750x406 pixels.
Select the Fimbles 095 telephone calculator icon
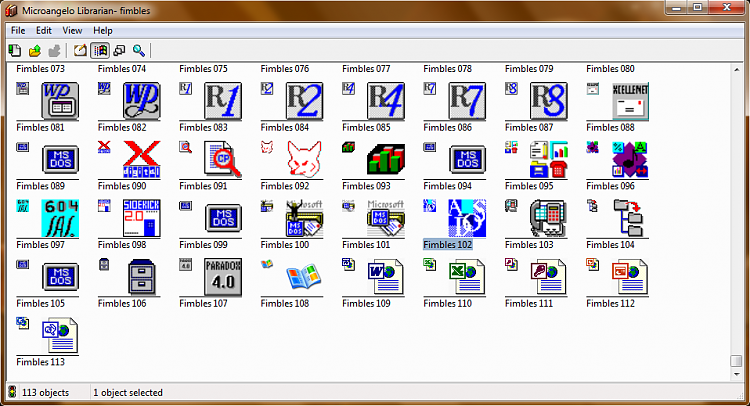[548, 218]
